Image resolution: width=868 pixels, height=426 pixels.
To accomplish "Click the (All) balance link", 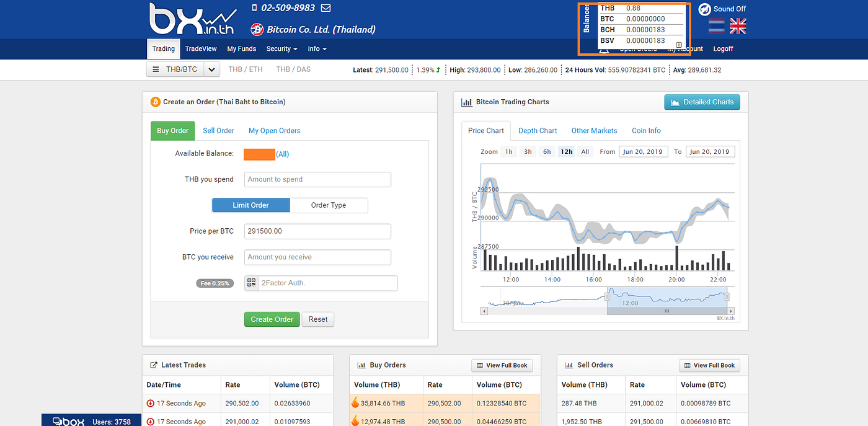I will click(x=282, y=154).
